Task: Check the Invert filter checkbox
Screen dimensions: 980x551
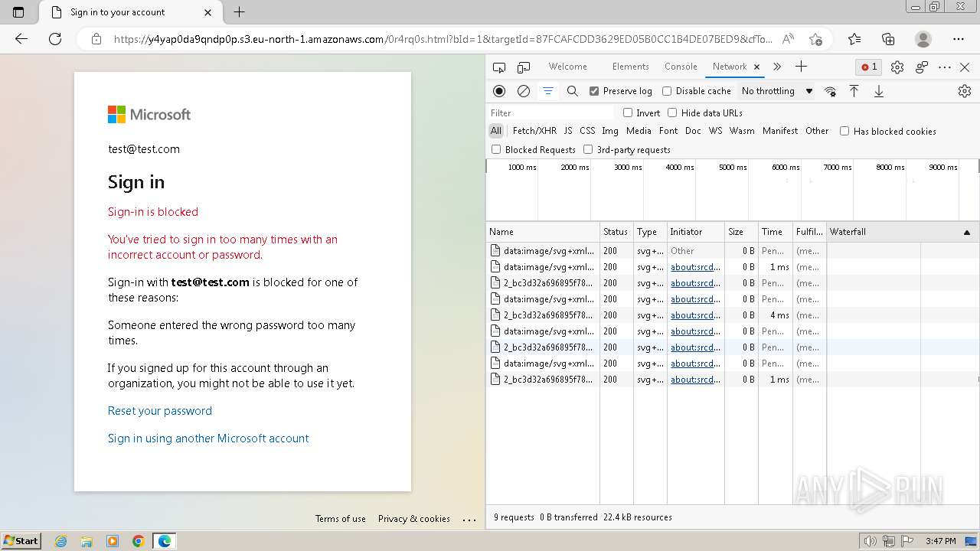Action: (628, 112)
